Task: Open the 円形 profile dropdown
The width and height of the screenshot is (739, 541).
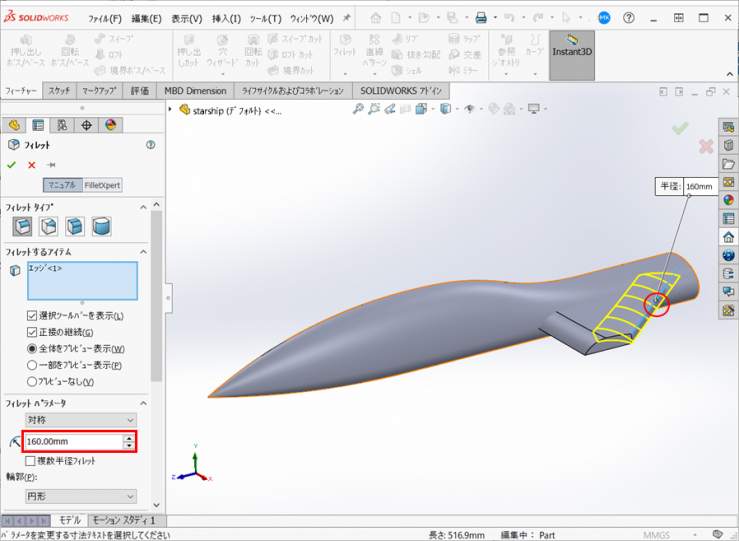Action: click(x=81, y=496)
